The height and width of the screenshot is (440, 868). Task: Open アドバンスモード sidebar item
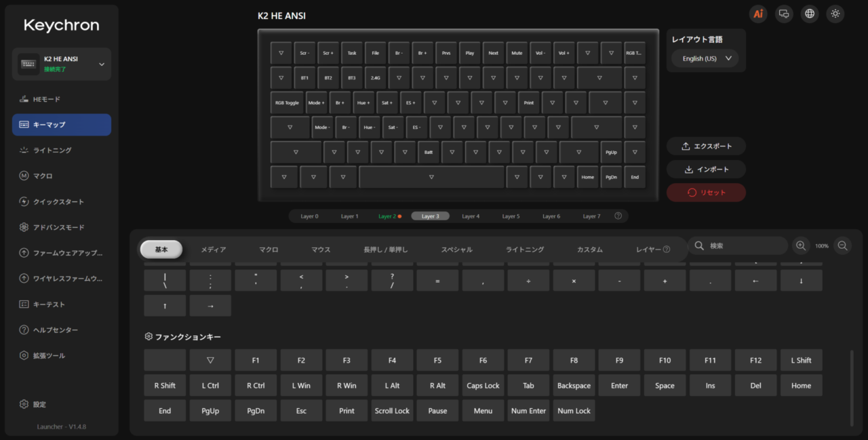[62, 228]
